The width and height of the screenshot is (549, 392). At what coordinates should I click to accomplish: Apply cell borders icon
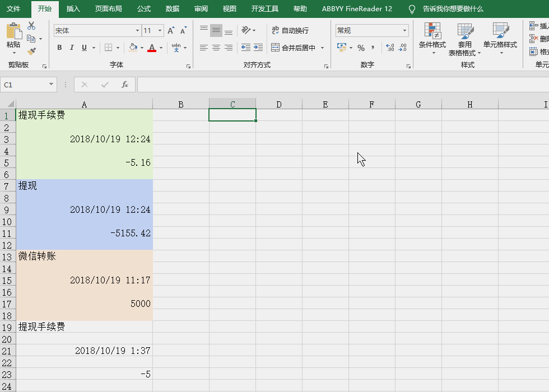pyautogui.click(x=109, y=48)
